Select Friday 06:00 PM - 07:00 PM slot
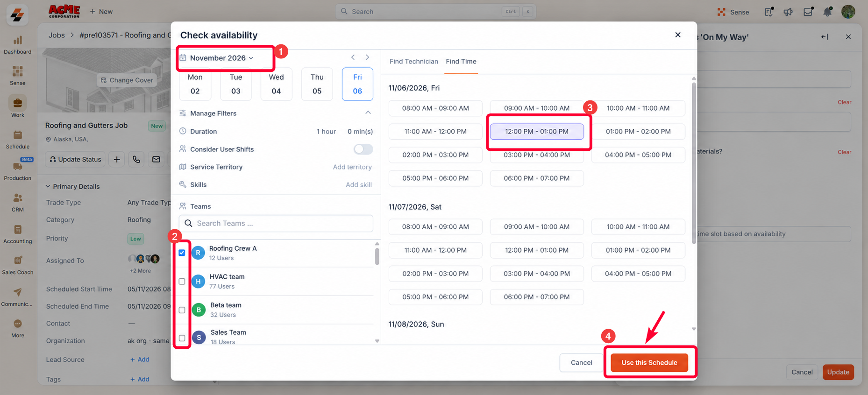868x395 pixels. [x=537, y=178]
